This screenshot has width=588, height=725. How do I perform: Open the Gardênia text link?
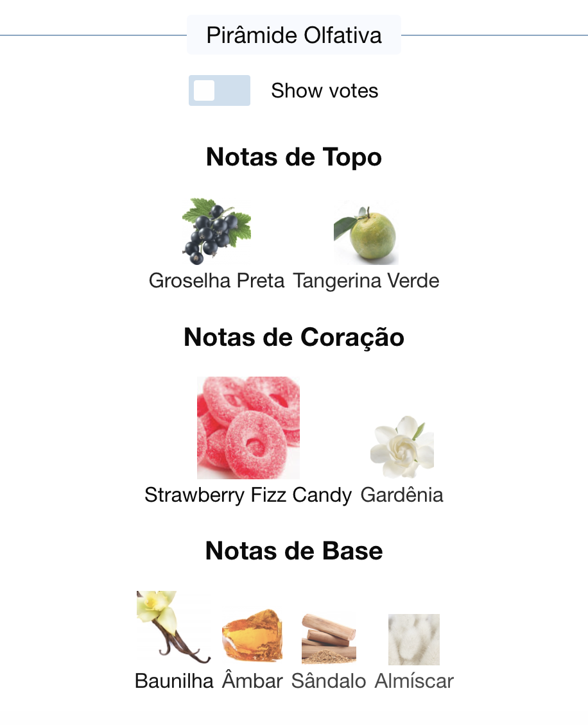[402, 495]
